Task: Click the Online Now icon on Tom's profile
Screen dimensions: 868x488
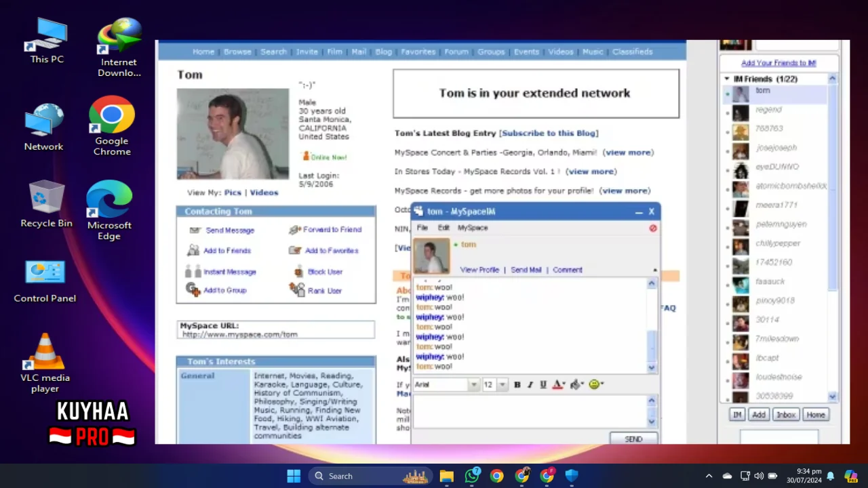Action: coord(306,157)
